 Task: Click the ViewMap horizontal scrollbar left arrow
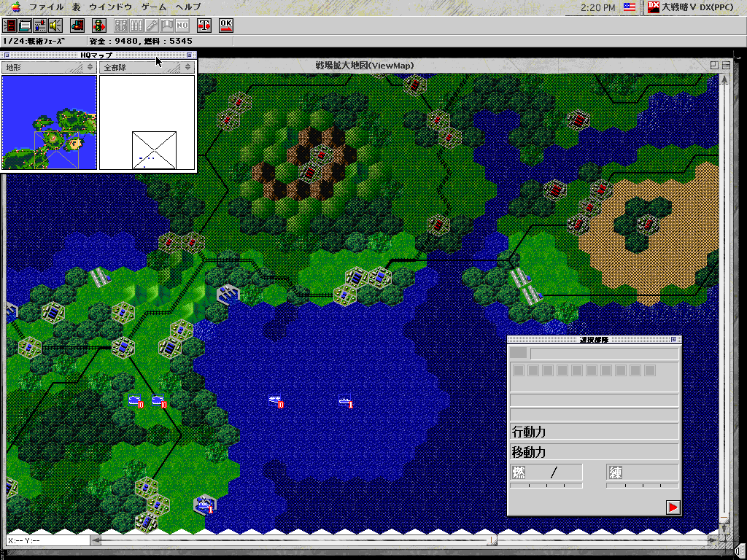(96, 540)
